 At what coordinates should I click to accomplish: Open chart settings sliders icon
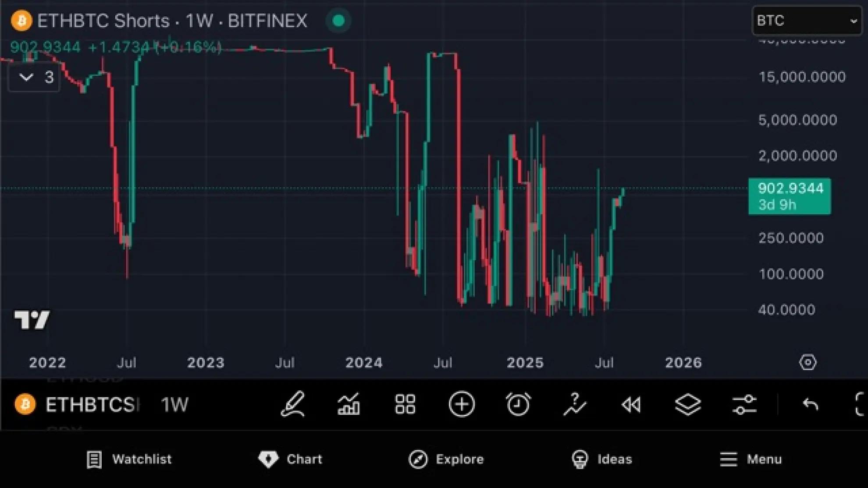(744, 404)
